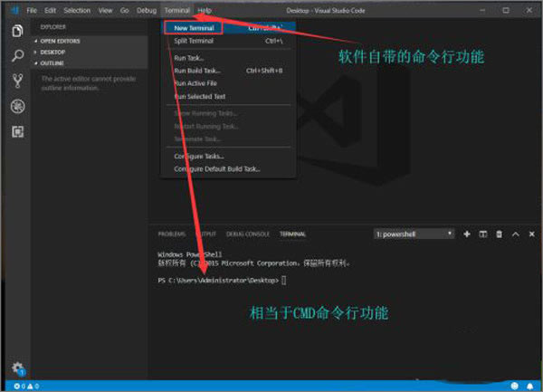Kill terminal with trash icon

(x=499, y=234)
